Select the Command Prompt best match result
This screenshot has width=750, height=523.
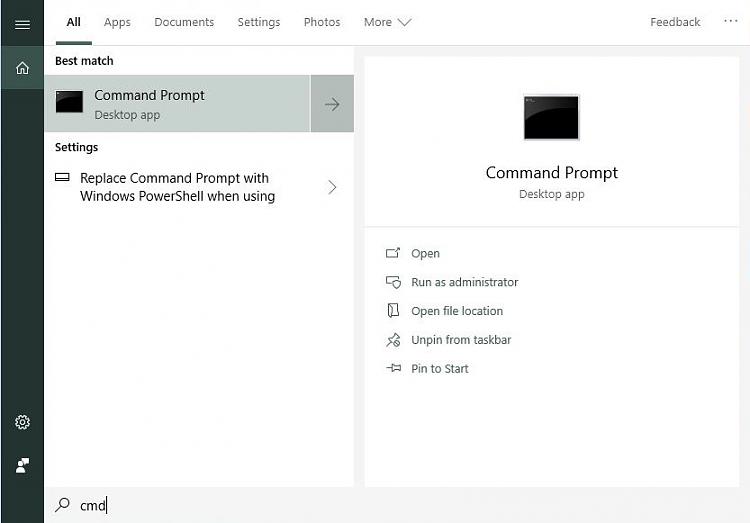click(x=177, y=103)
